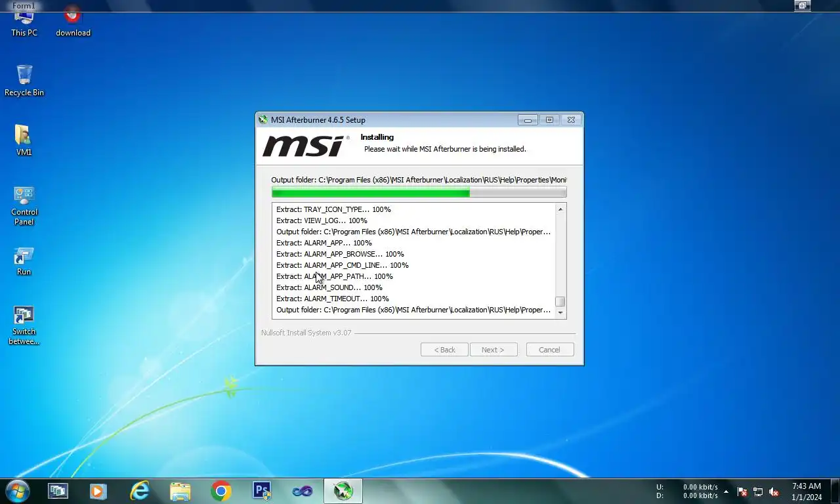Open Control Panel desktop icon
The image size is (840, 504).
(x=24, y=205)
